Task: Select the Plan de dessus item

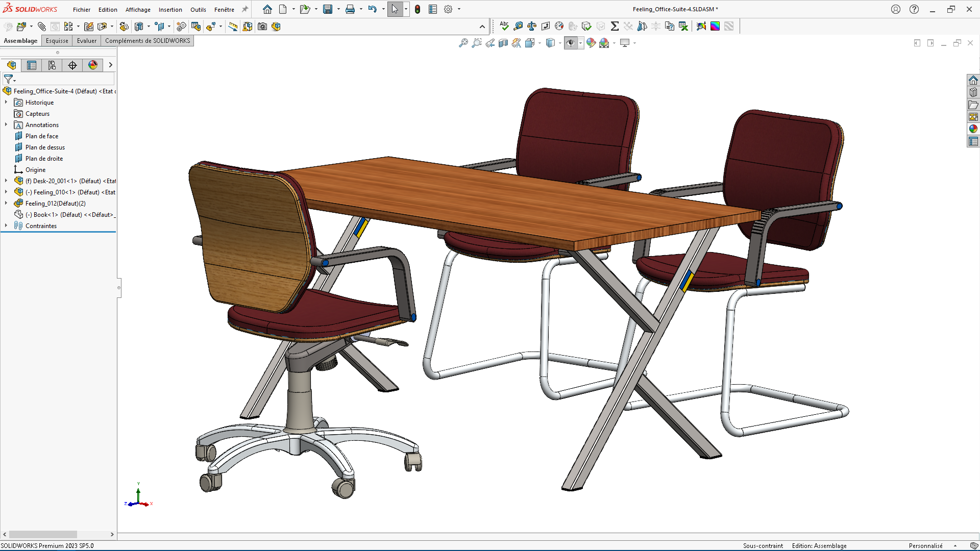Action: tap(45, 147)
